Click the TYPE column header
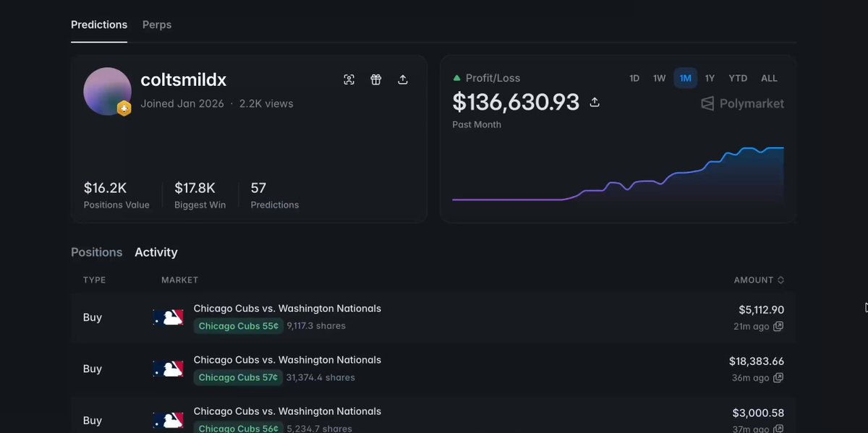Viewport: 868px width, 433px height. (x=94, y=280)
